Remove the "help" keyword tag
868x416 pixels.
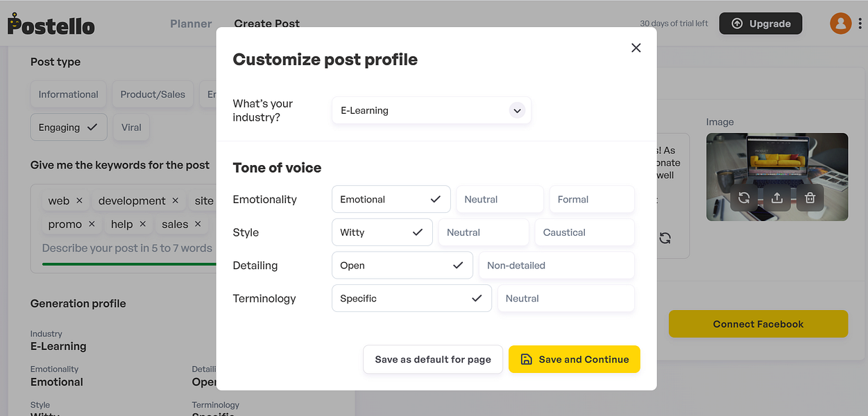click(x=142, y=224)
